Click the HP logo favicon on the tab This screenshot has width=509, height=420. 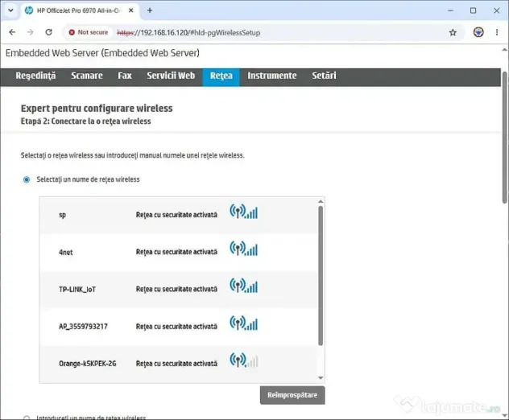29,10
